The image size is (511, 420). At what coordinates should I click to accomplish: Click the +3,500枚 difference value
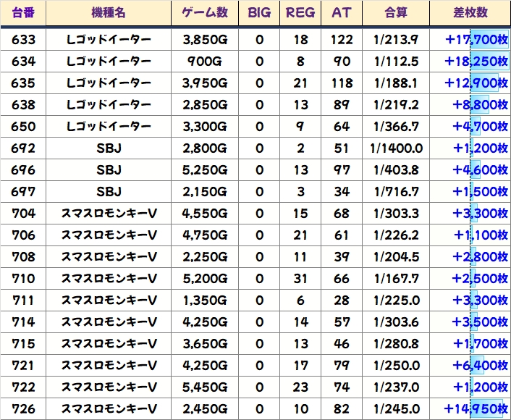tap(480, 322)
